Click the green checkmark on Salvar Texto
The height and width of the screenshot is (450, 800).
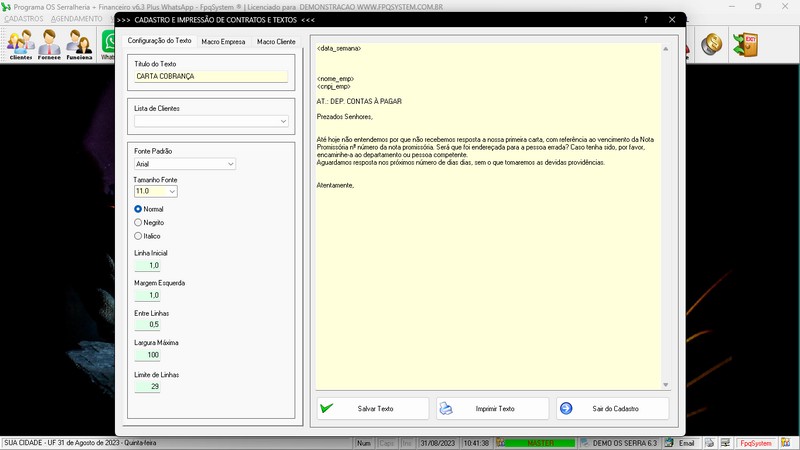coord(327,408)
